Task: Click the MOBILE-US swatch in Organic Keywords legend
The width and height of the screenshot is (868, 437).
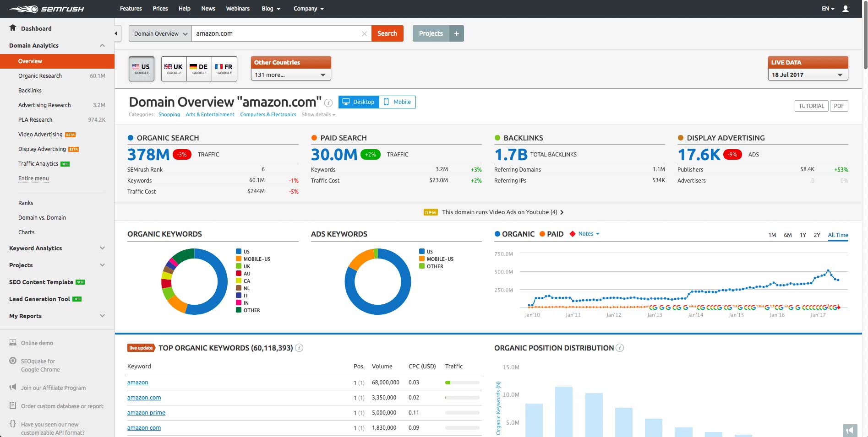Action: pos(239,259)
